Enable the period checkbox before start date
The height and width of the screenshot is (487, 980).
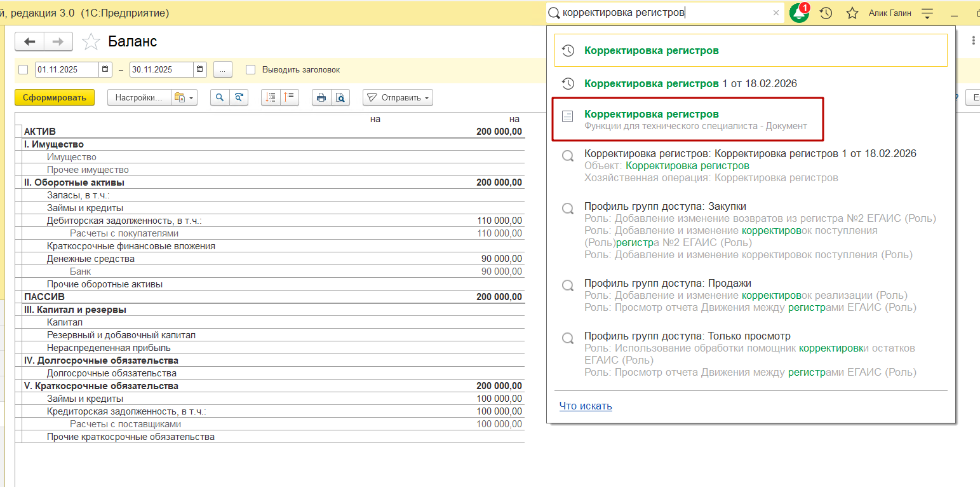click(23, 69)
